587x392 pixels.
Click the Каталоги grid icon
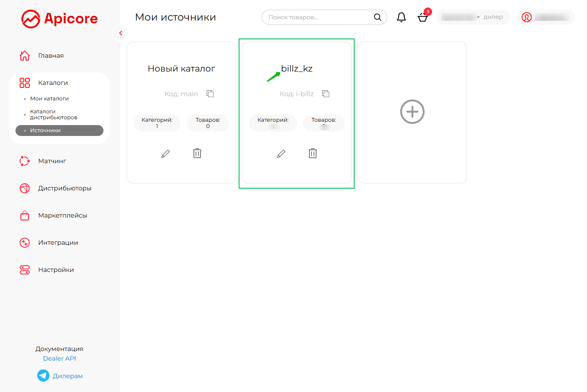(25, 83)
